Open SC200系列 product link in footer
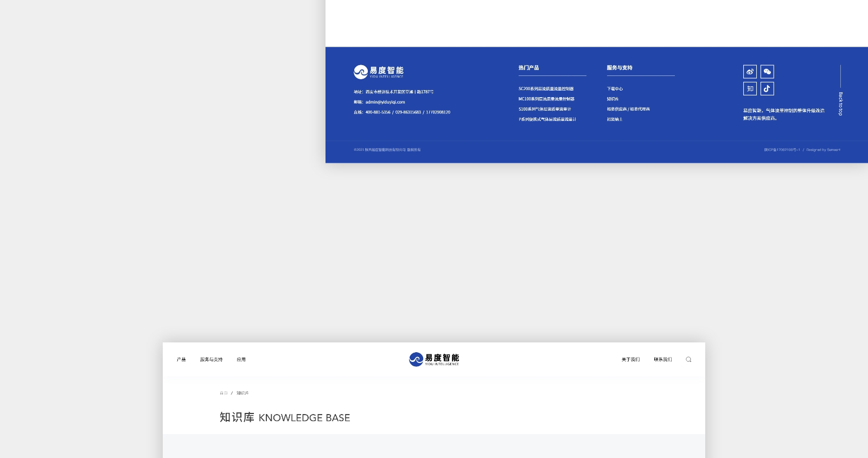Screen dimensions: 868x458 [546, 89]
